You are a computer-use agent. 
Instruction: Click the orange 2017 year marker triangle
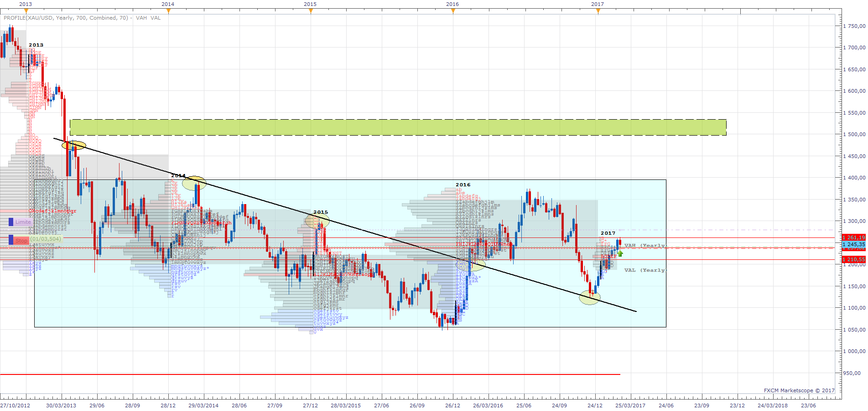[x=598, y=11]
